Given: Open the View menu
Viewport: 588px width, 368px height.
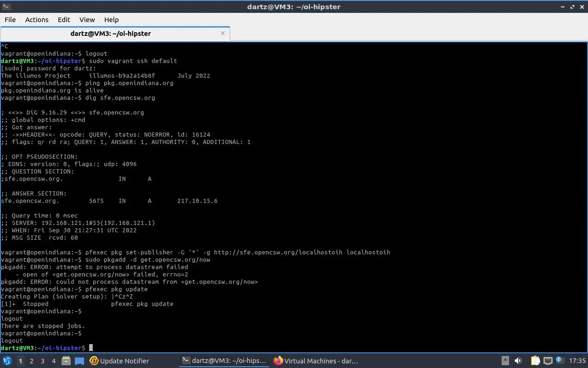Looking at the screenshot, I should coord(87,19).
